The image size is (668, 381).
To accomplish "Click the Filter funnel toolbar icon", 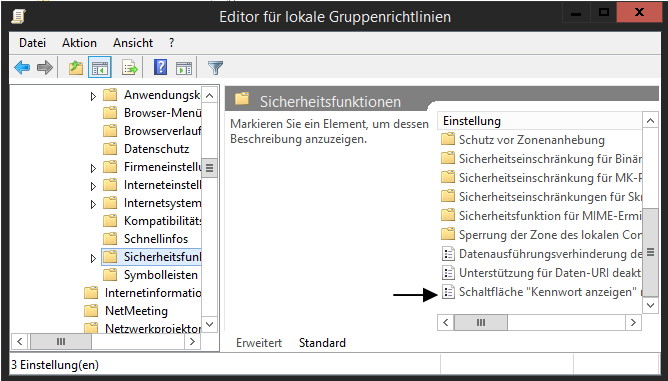I will pyautogui.click(x=215, y=67).
